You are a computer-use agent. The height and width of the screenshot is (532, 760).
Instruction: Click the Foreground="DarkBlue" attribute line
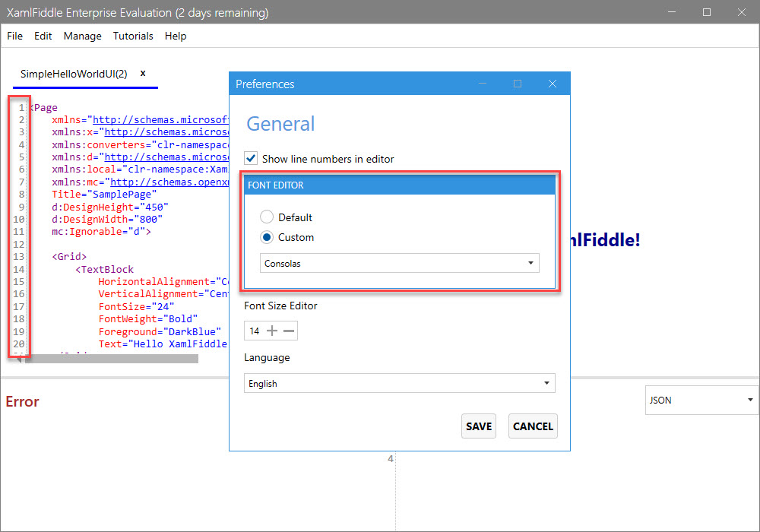coord(160,332)
